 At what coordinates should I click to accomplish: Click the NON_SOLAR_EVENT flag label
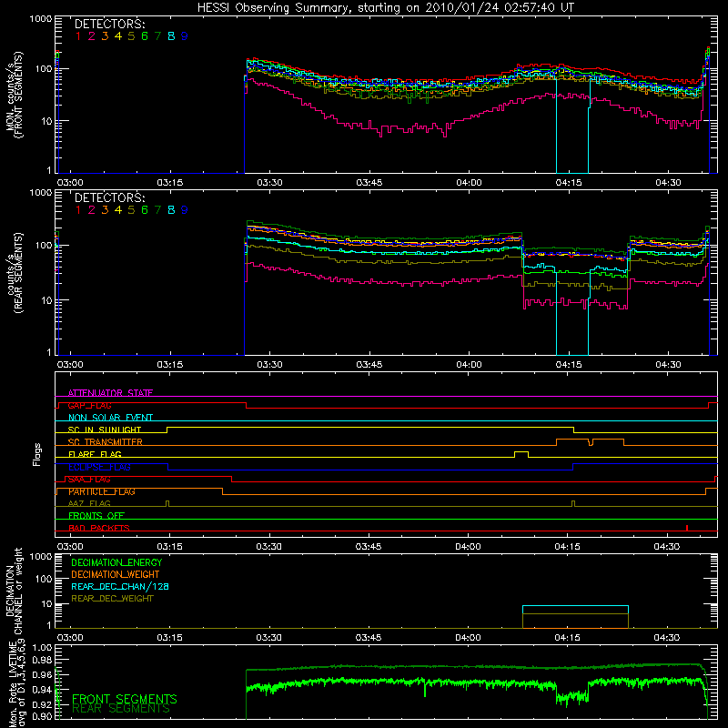click(110, 418)
